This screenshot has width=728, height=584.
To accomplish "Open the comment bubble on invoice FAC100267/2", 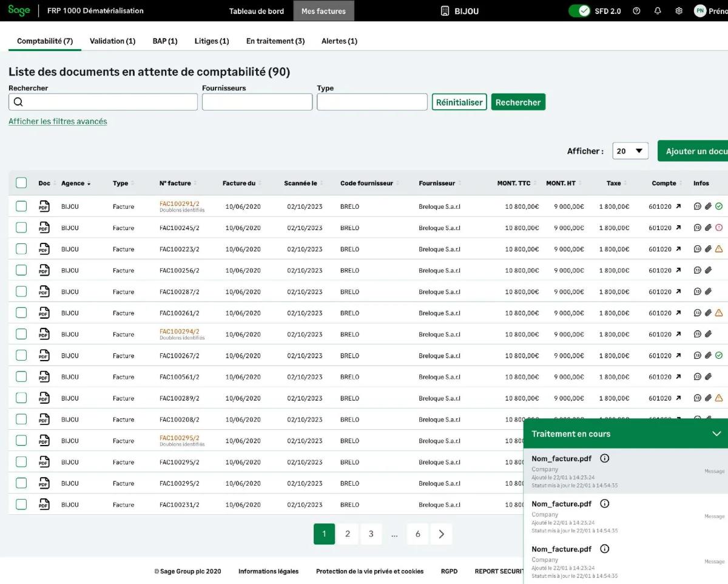I will [x=698, y=355].
